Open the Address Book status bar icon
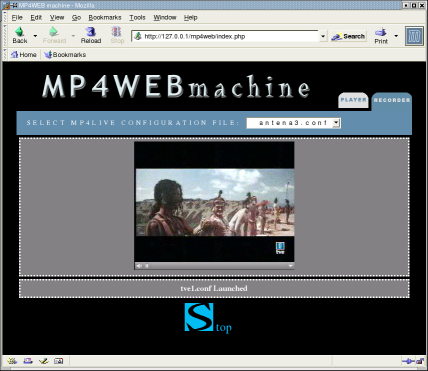This screenshot has height=371, width=428. (59, 361)
